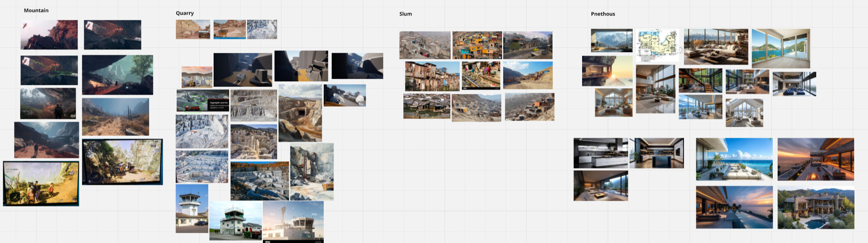Click the slum street image with yellow taxi

point(527,45)
